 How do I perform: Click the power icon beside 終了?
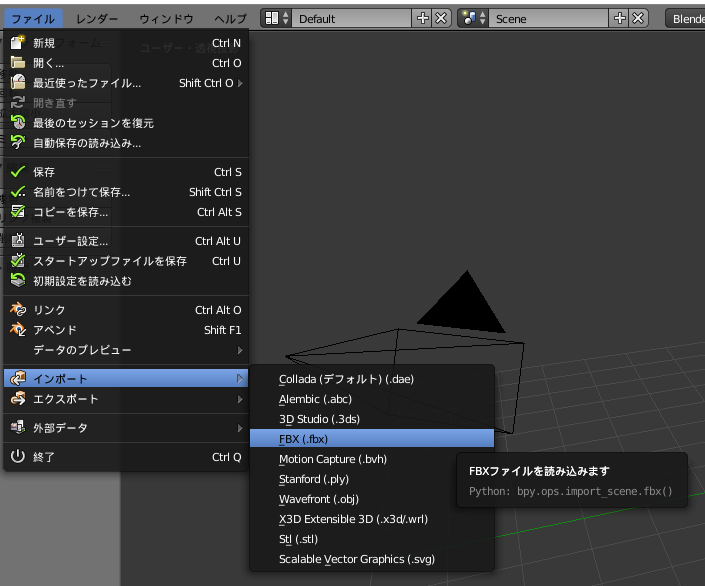tap(18, 456)
